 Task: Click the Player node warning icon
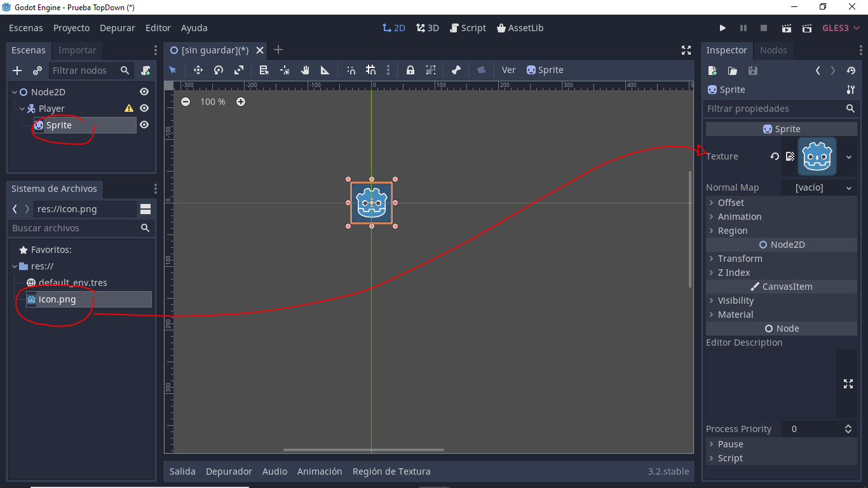(129, 109)
